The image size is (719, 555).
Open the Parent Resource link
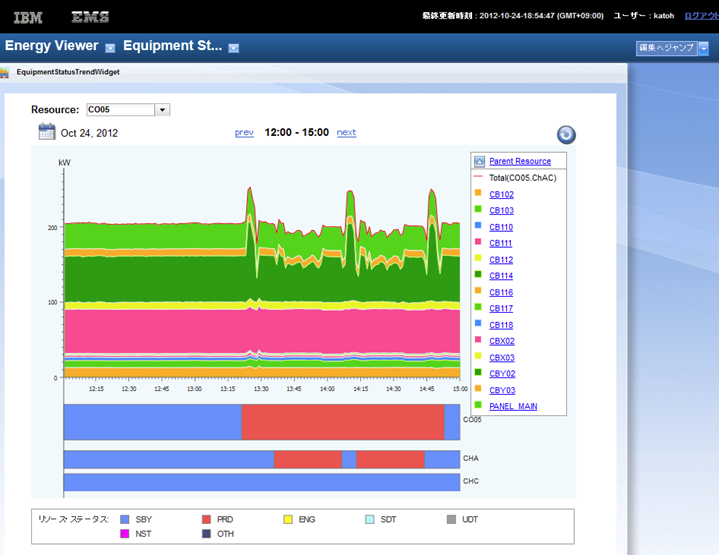point(520,161)
